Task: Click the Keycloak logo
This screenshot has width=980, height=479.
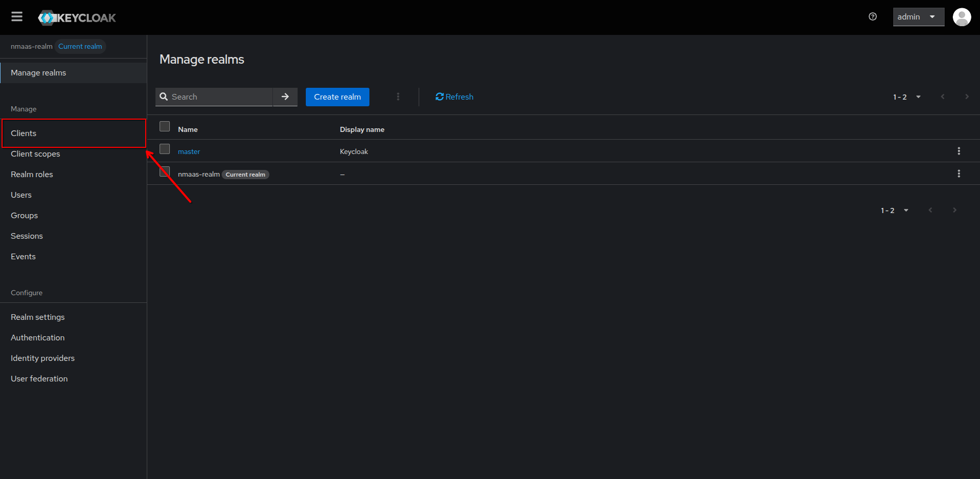Action: [x=77, y=17]
